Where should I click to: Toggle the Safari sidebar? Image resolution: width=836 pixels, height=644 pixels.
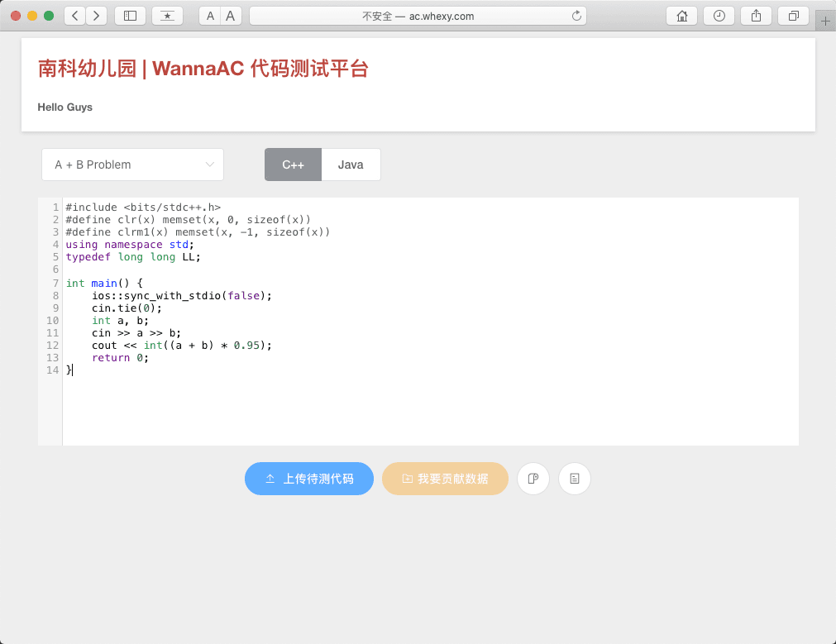pos(130,16)
